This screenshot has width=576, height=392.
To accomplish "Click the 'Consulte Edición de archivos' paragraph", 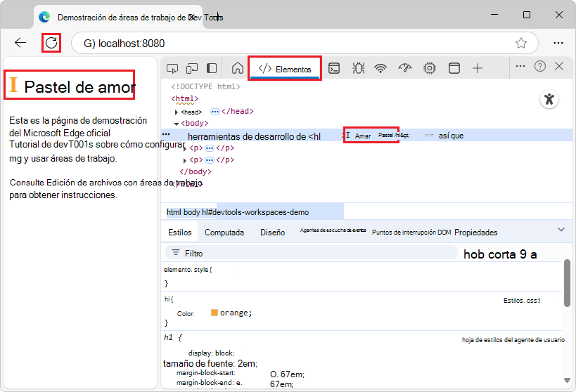I will coord(105,189).
